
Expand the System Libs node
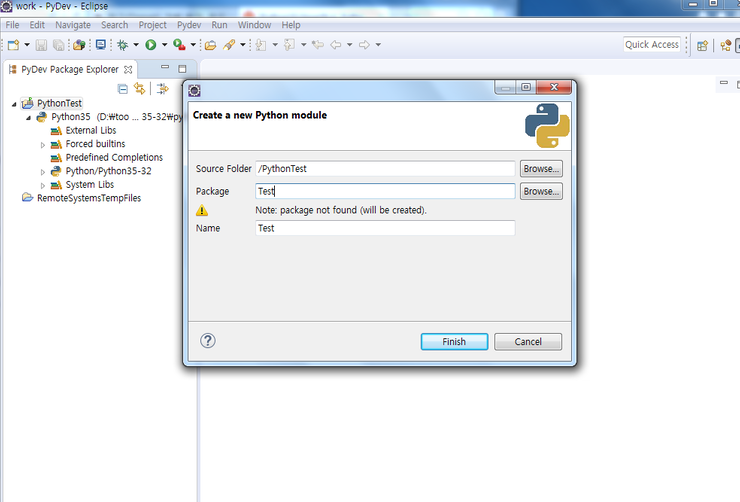click(42, 185)
